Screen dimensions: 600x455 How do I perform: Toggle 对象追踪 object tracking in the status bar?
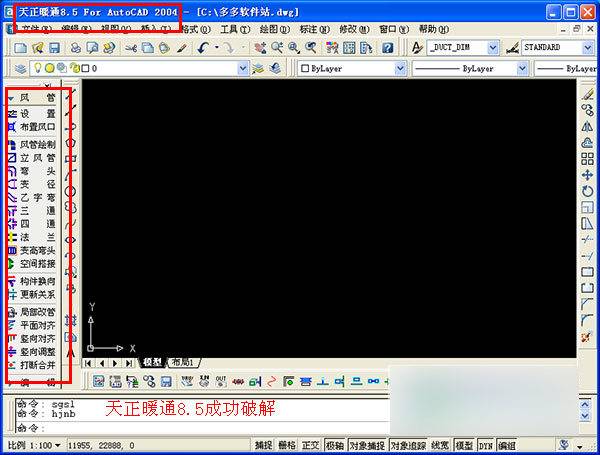(408, 445)
